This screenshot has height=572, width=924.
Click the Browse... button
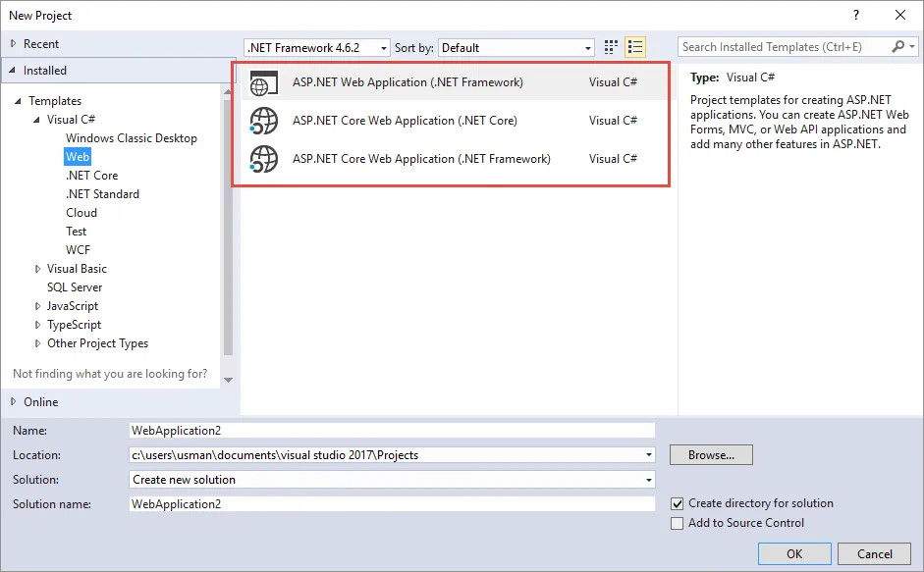[711, 455]
